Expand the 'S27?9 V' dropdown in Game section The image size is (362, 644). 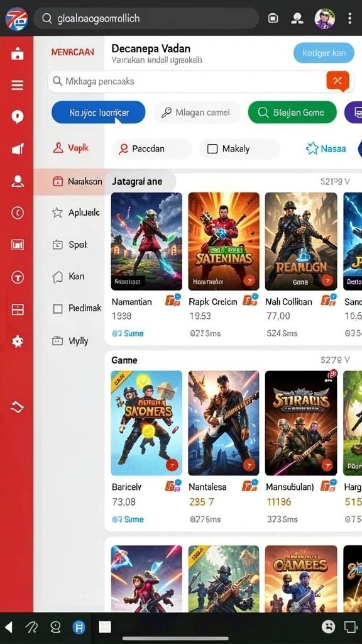(x=335, y=360)
